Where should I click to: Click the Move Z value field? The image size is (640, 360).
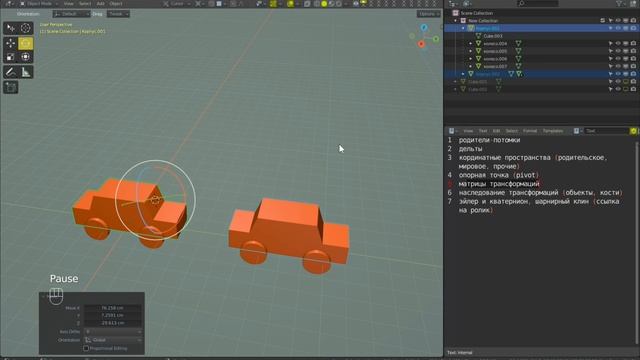coord(113,323)
